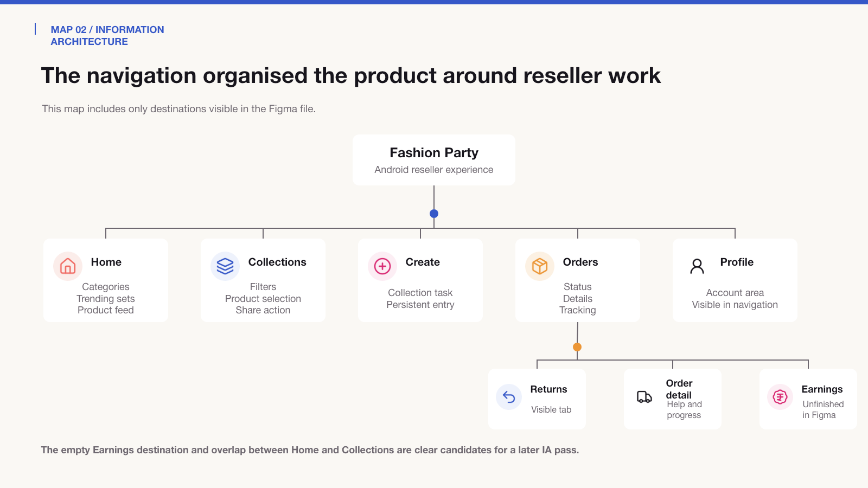868x488 pixels.
Task: Click the Returns undo arrow icon
Action: pos(509,397)
